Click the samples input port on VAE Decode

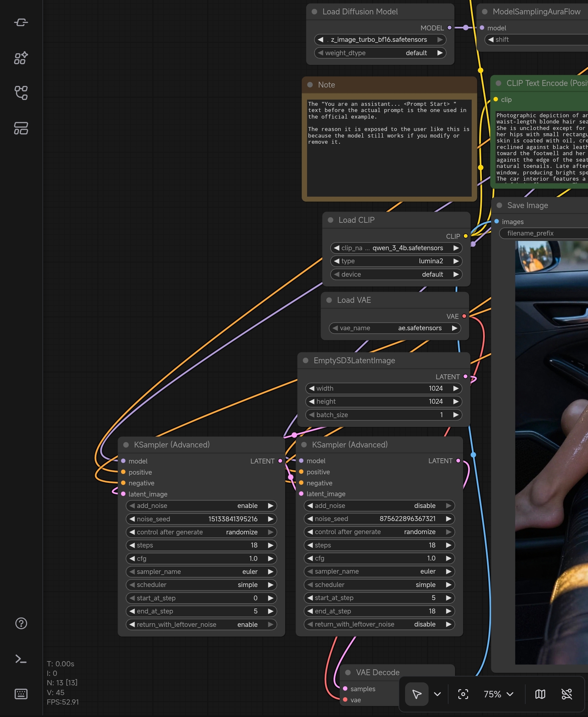coord(345,689)
